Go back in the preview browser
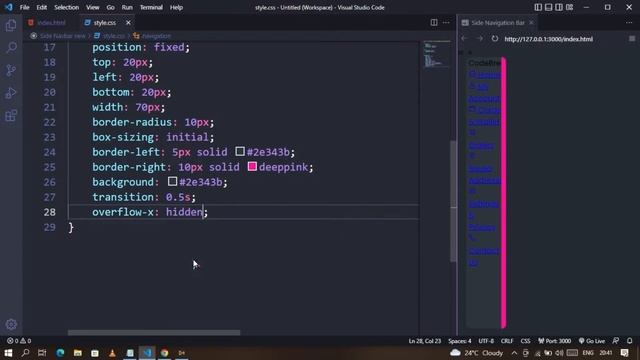Screen dimensions: 640x360 coord(464,39)
